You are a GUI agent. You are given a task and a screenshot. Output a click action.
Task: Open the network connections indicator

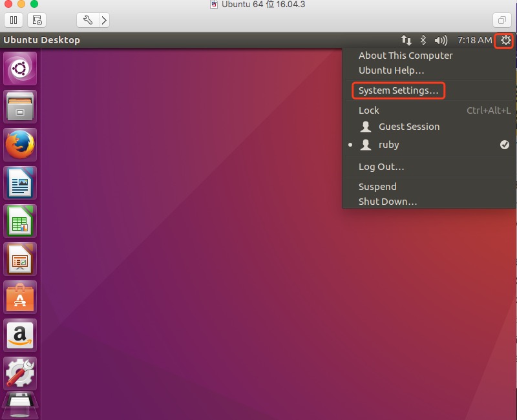(x=406, y=40)
